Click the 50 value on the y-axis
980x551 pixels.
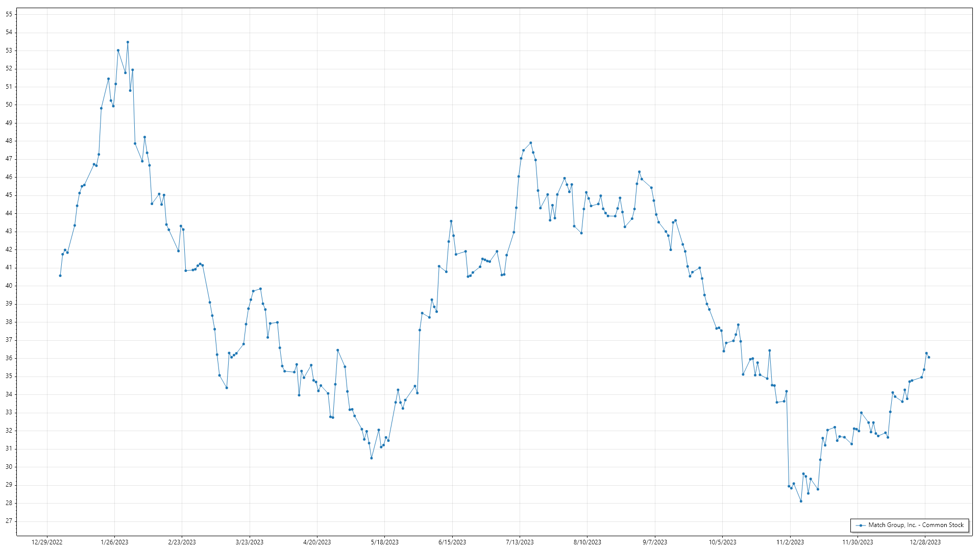coord(9,105)
